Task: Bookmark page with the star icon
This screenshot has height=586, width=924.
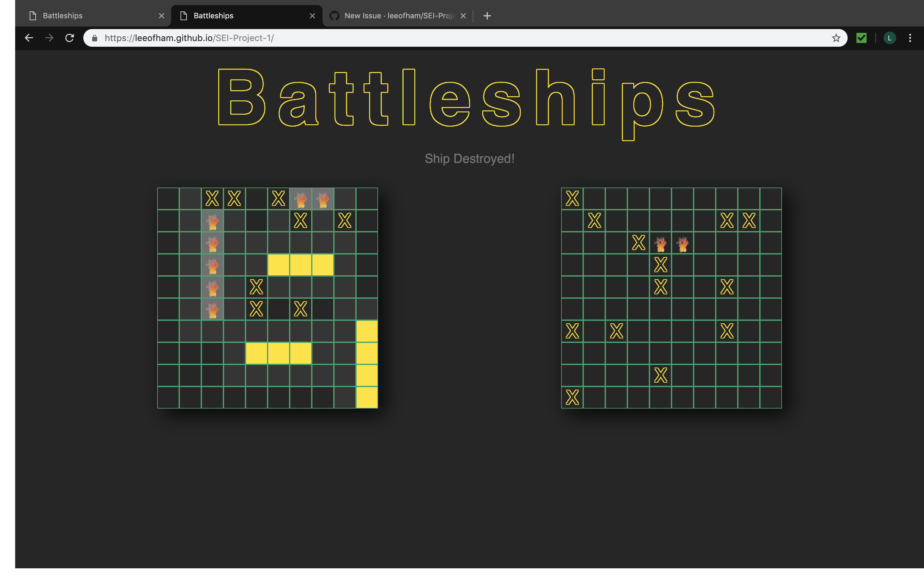Action: coord(836,38)
